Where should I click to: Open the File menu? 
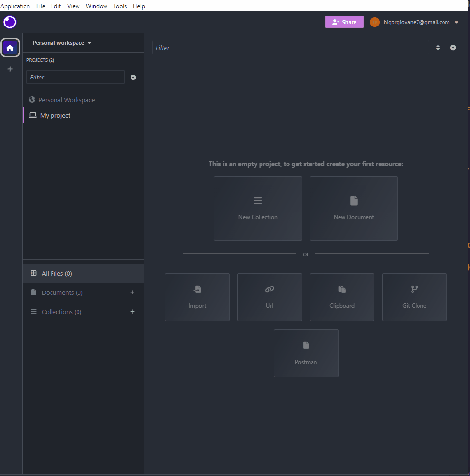[41, 6]
